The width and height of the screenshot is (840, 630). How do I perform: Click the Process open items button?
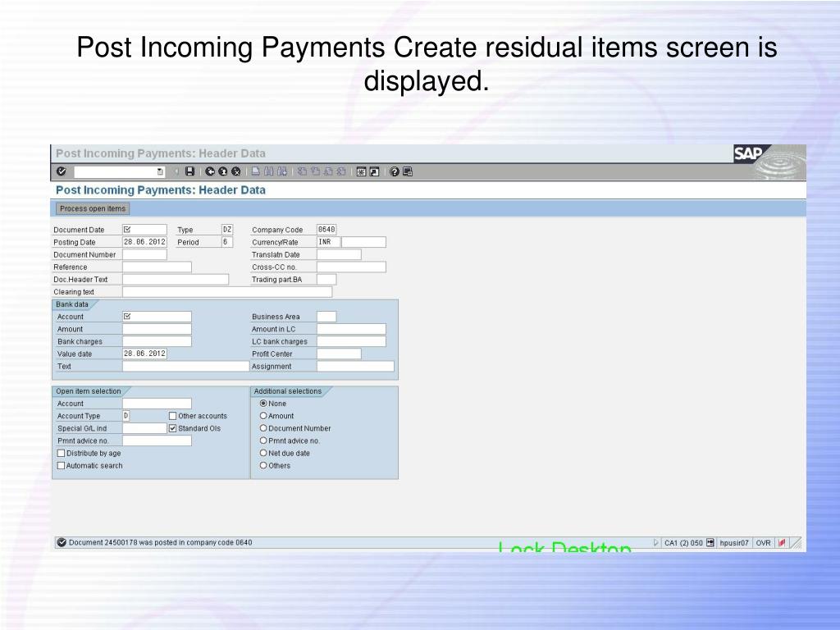[93, 208]
